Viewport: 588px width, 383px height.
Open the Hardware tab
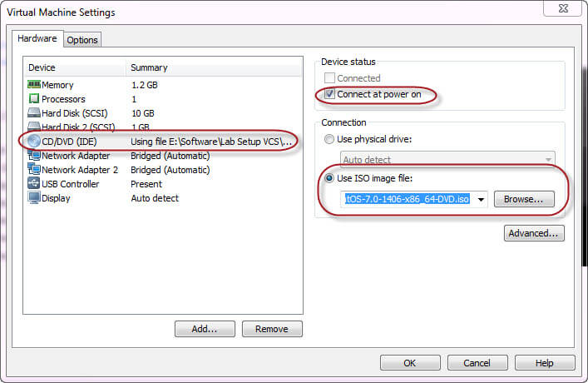(37, 38)
